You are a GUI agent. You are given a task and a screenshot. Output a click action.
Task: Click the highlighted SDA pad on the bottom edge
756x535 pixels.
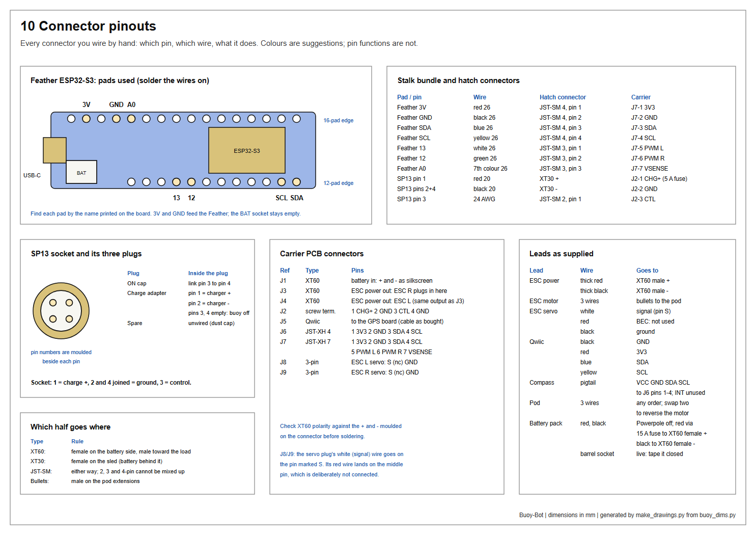296,182
